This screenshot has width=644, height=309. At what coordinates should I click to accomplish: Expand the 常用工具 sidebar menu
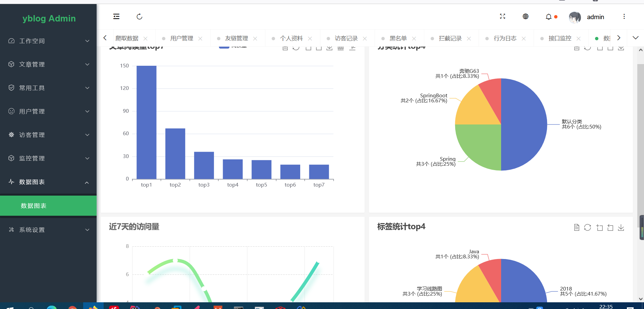click(x=48, y=88)
